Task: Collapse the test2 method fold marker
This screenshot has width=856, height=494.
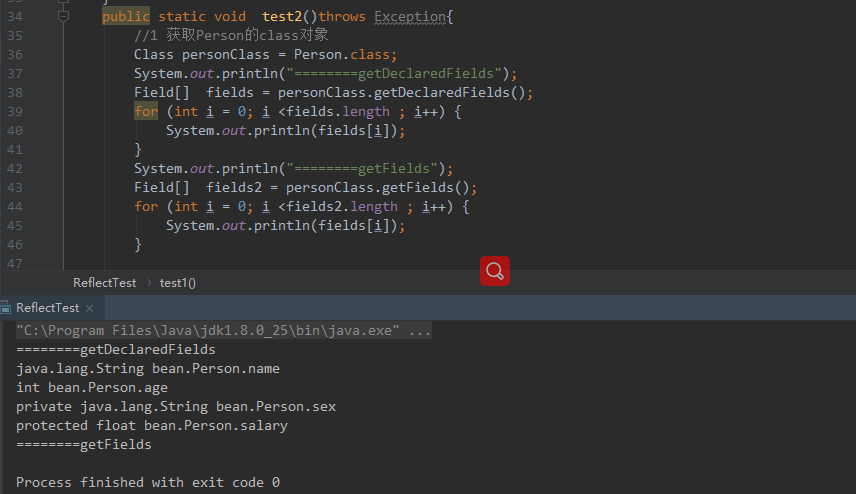Action: 63,16
